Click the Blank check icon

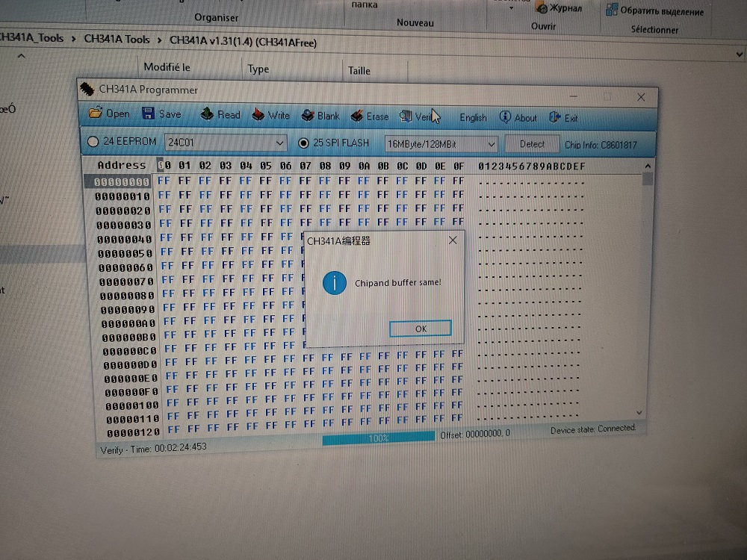308,115
